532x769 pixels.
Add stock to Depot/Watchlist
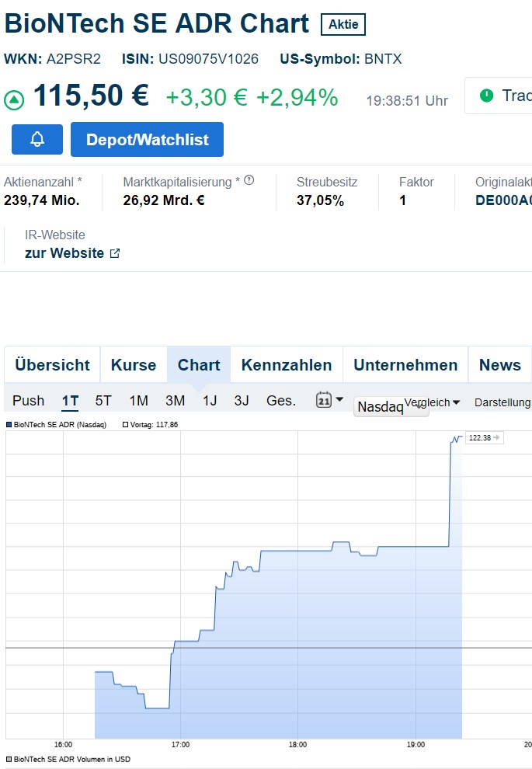(147, 139)
